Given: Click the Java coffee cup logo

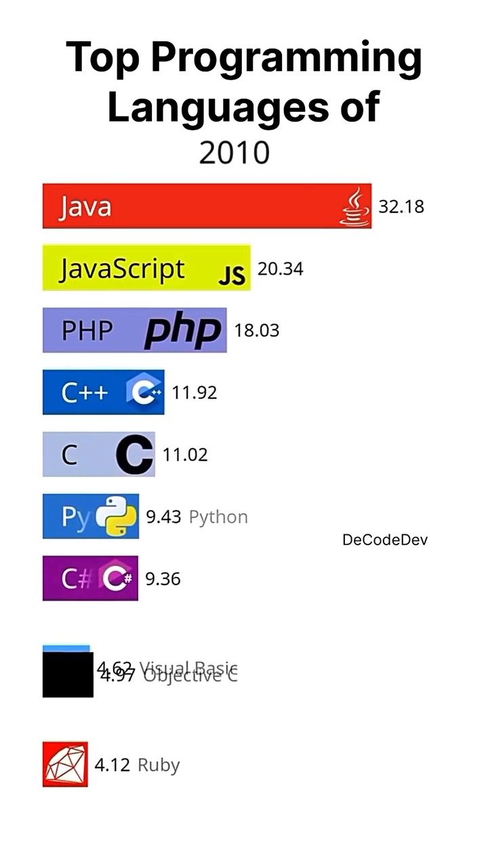Looking at the screenshot, I should click(354, 207).
